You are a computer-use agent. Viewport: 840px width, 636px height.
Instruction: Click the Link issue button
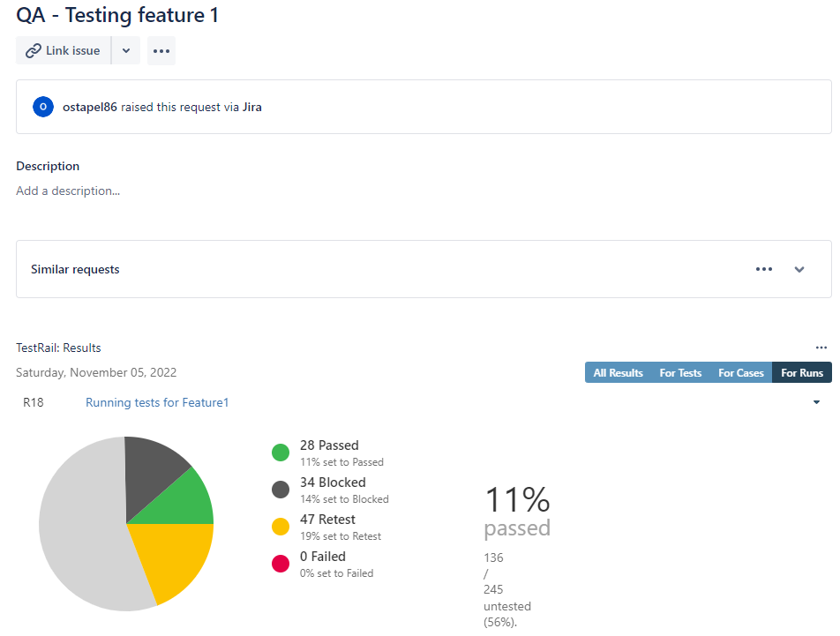coord(64,50)
